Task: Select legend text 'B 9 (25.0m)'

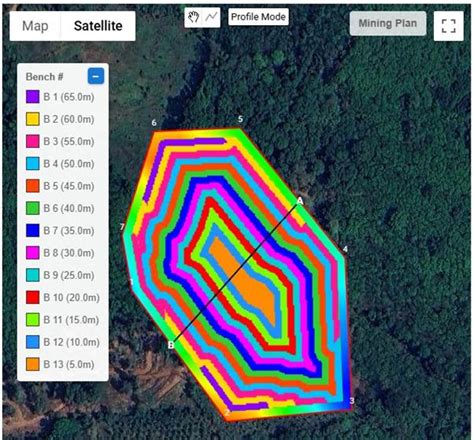Action: [x=69, y=276]
